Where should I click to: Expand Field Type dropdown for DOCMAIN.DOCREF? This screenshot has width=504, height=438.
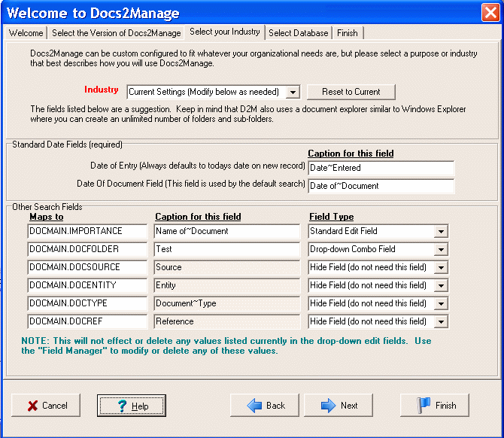[441, 322]
